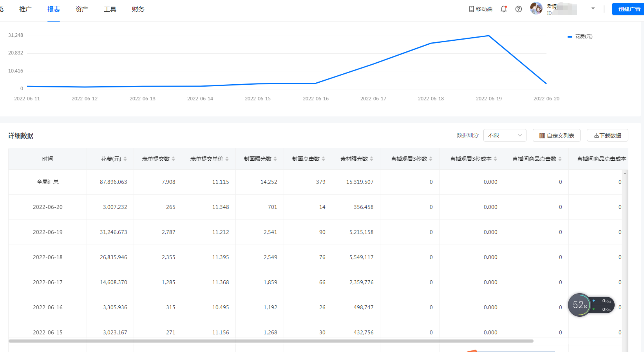Click the 下载数据 button
The image size is (644, 352).
pos(607,135)
